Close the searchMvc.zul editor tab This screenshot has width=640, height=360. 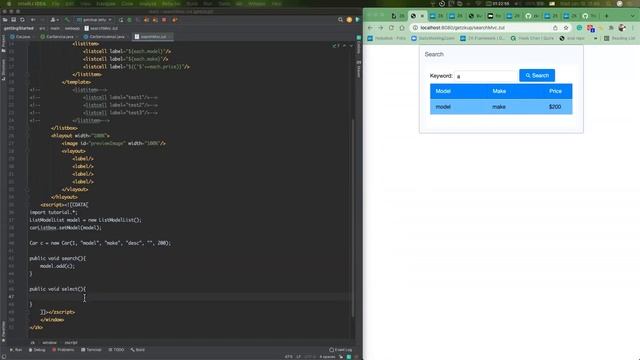[x=169, y=37]
